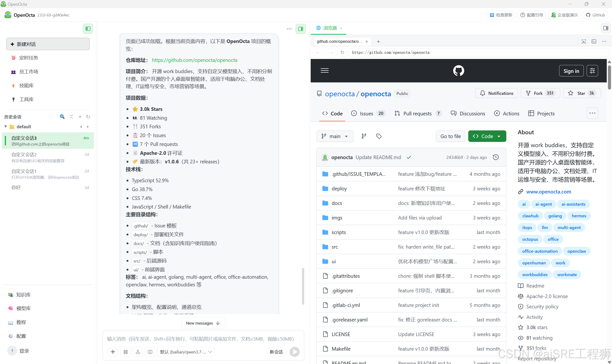Fork the openocta repository

pos(540,93)
